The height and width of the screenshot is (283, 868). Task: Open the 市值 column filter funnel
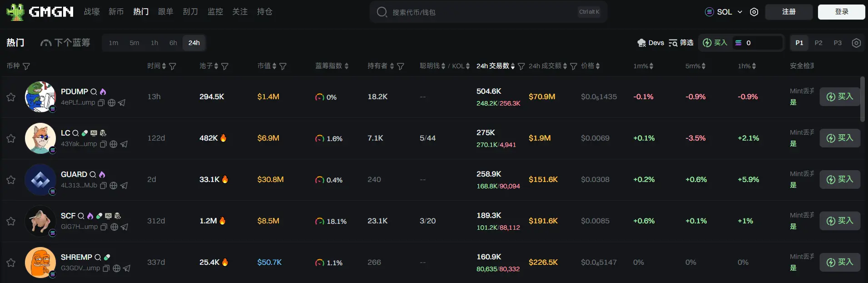283,66
